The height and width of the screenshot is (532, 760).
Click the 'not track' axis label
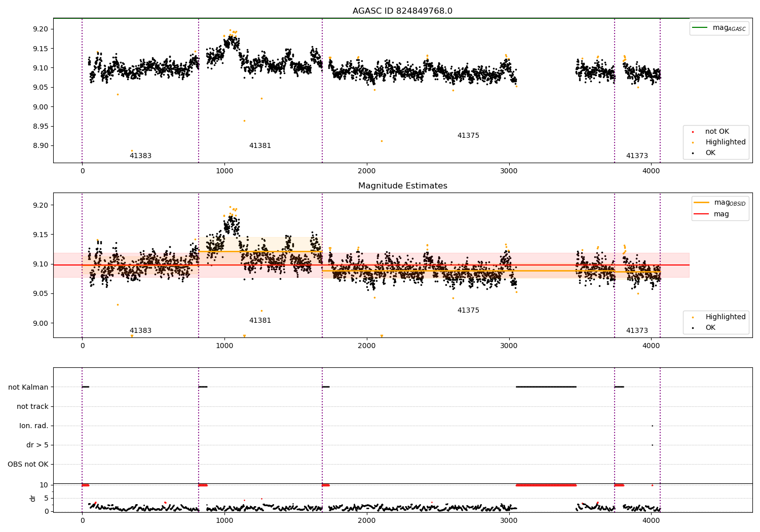click(x=32, y=406)
